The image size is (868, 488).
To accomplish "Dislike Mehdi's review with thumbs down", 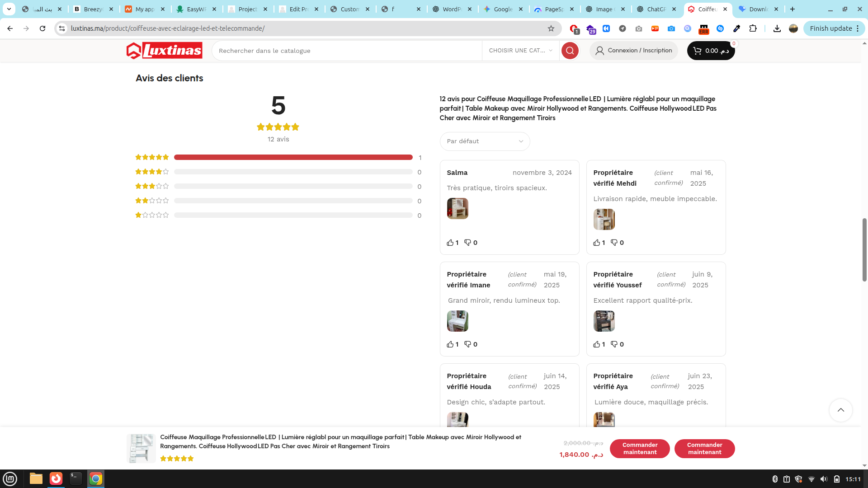I will click(x=614, y=243).
